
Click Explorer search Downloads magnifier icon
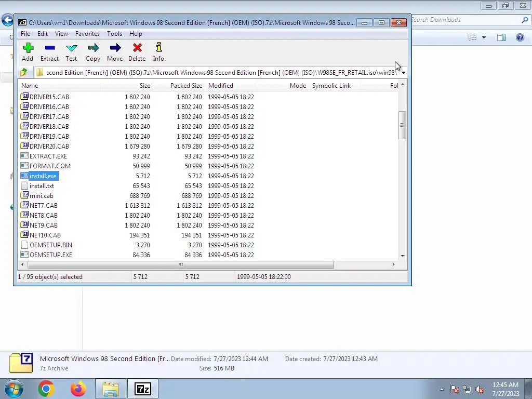pos(525,20)
